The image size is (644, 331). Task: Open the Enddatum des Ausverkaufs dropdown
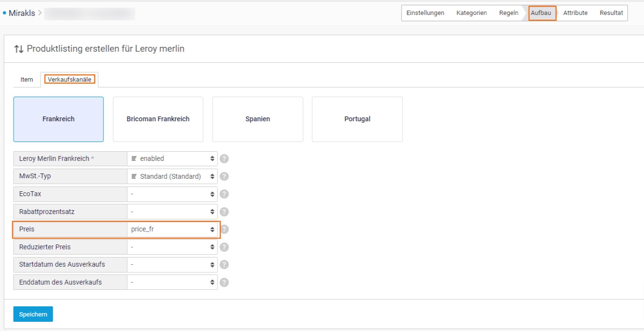(172, 282)
